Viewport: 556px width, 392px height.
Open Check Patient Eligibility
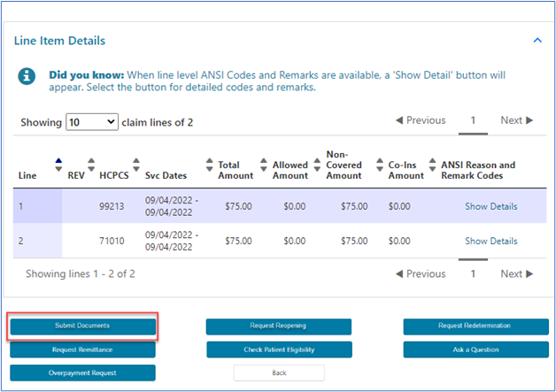coord(279,350)
